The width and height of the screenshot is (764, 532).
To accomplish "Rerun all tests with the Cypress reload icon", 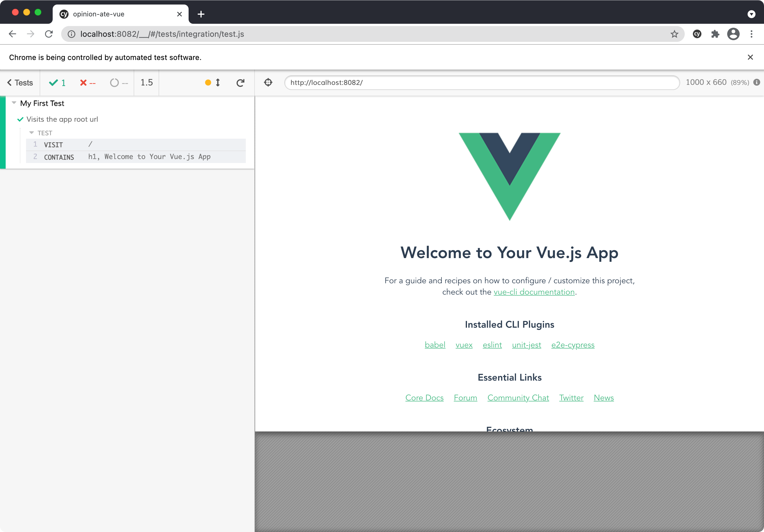I will (240, 83).
